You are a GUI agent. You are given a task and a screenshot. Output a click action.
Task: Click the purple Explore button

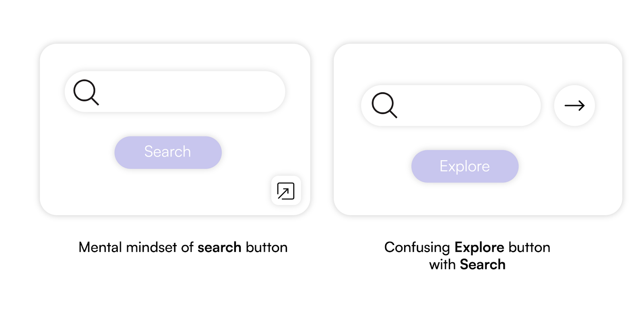(465, 166)
